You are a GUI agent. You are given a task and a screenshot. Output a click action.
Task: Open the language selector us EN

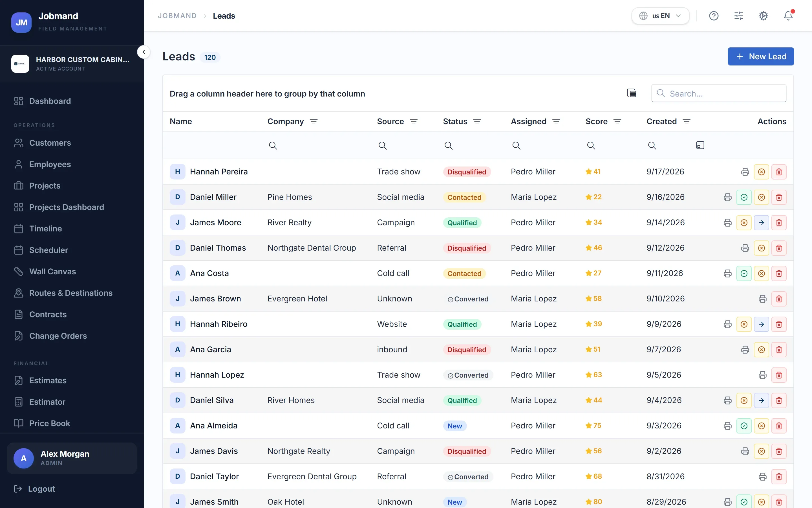(660, 16)
